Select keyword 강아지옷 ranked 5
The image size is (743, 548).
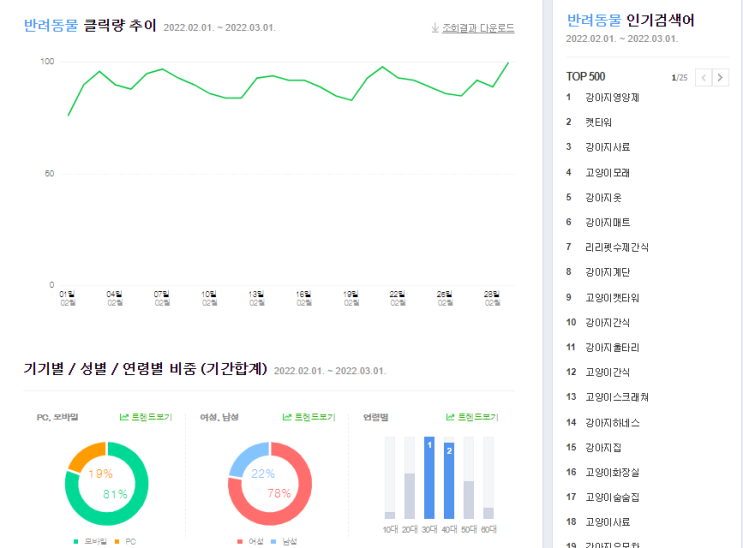(x=603, y=198)
